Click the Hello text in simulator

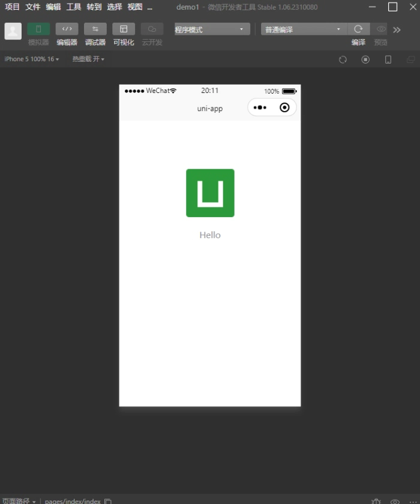point(210,235)
